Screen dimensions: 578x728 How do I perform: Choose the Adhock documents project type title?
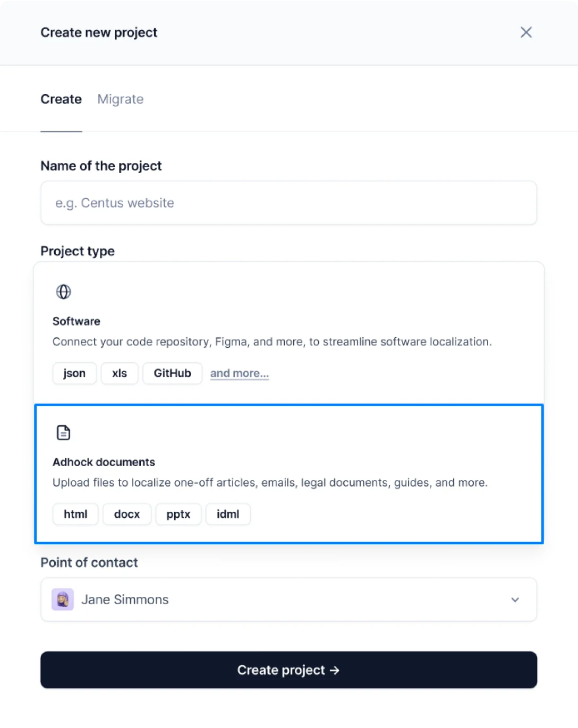104,462
